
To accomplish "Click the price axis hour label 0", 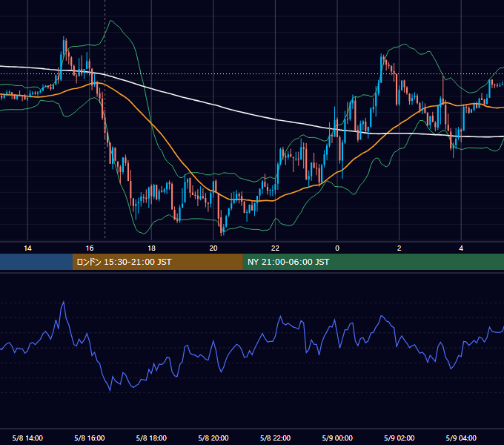I will point(337,248).
